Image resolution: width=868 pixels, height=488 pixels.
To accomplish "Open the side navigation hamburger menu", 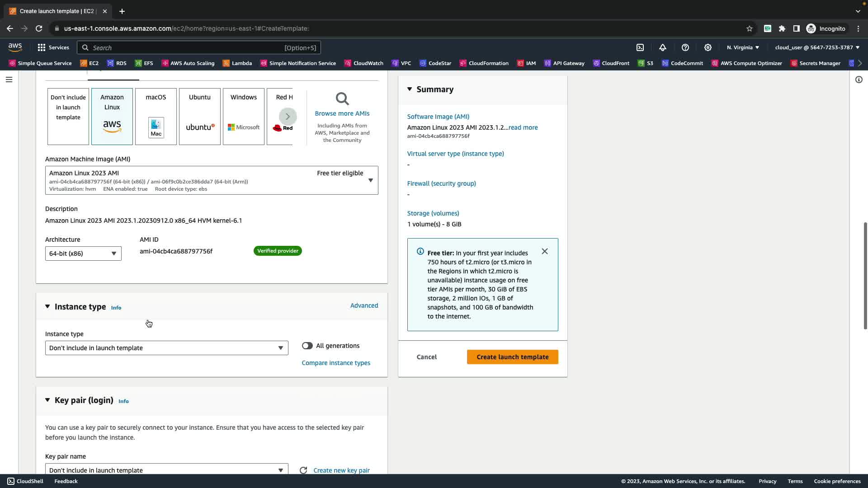I will coord(9,80).
